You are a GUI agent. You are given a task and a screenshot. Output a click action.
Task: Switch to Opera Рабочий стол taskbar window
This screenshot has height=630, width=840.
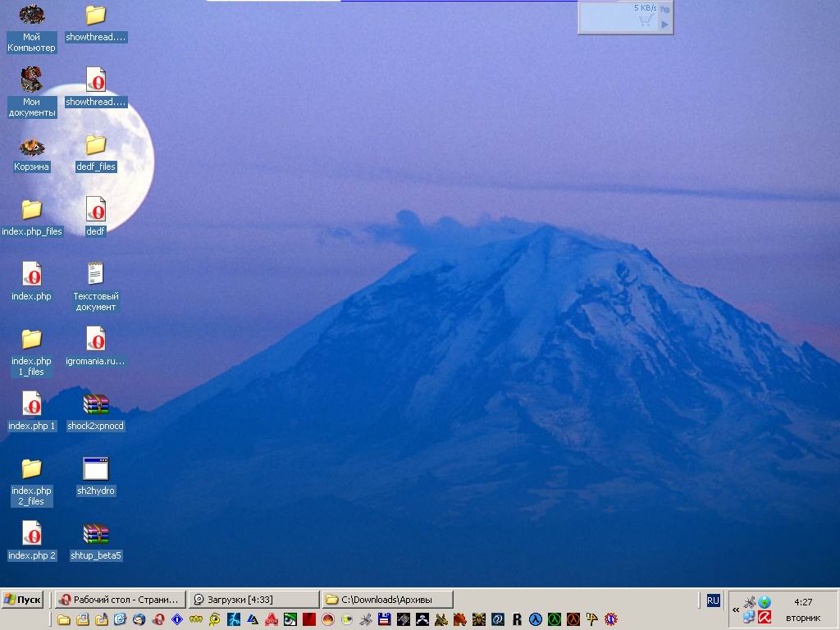tap(120, 600)
